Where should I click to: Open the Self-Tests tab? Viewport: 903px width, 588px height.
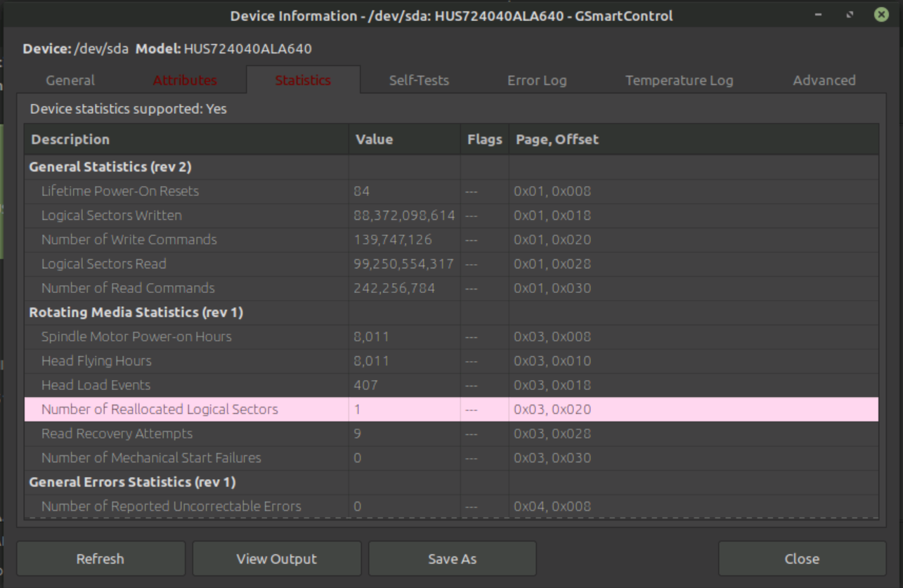(x=419, y=79)
